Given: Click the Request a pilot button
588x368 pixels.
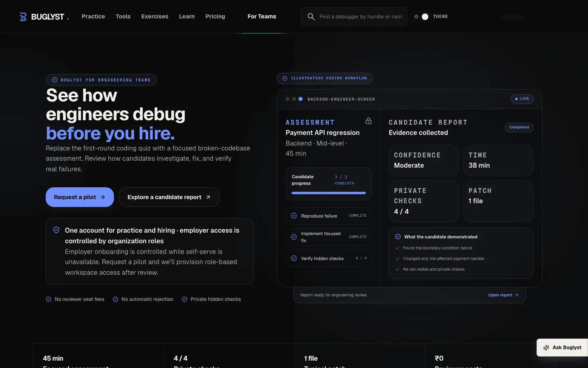Looking at the screenshot, I should (x=80, y=197).
